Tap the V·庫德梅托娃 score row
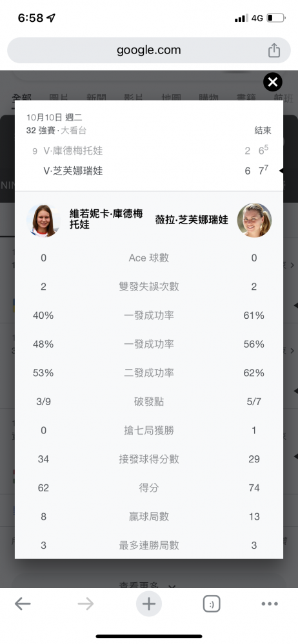 coord(149,151)
